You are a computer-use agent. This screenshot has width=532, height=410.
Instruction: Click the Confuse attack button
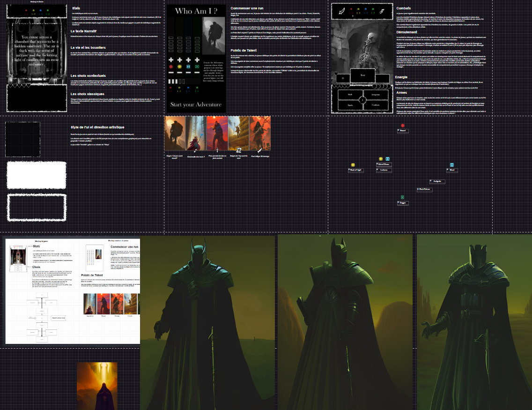coord(376,105)
